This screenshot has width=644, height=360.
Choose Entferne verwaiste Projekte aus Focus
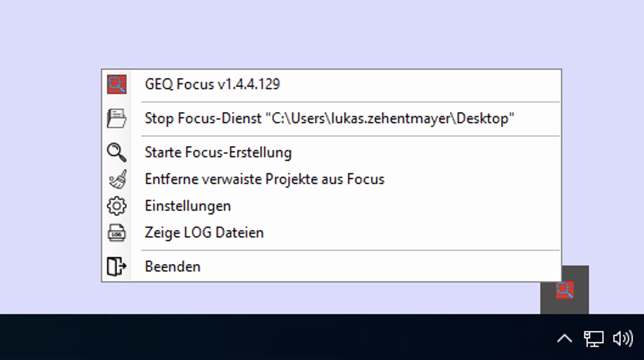331,179
